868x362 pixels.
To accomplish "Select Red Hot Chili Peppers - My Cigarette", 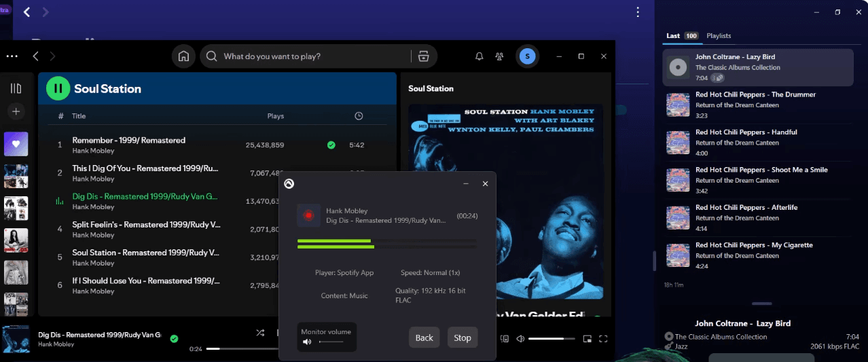I will (x=758, y=255).
